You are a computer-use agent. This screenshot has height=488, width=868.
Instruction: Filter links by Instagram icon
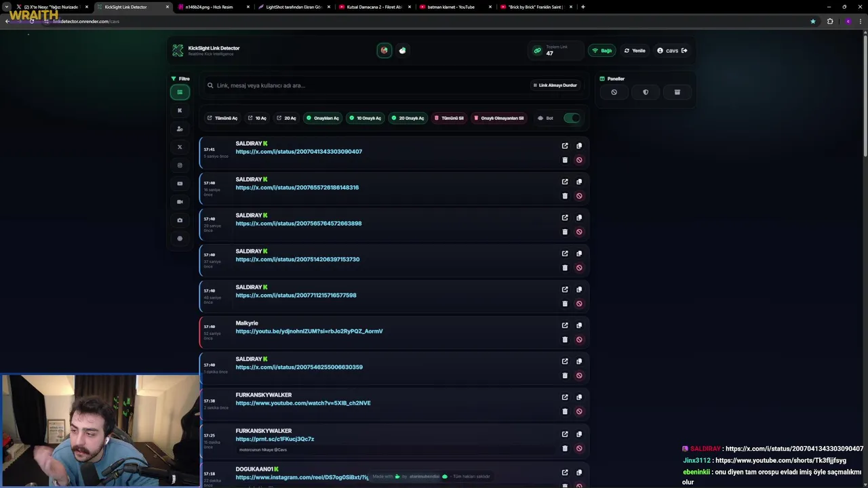(x=180, y=165)
